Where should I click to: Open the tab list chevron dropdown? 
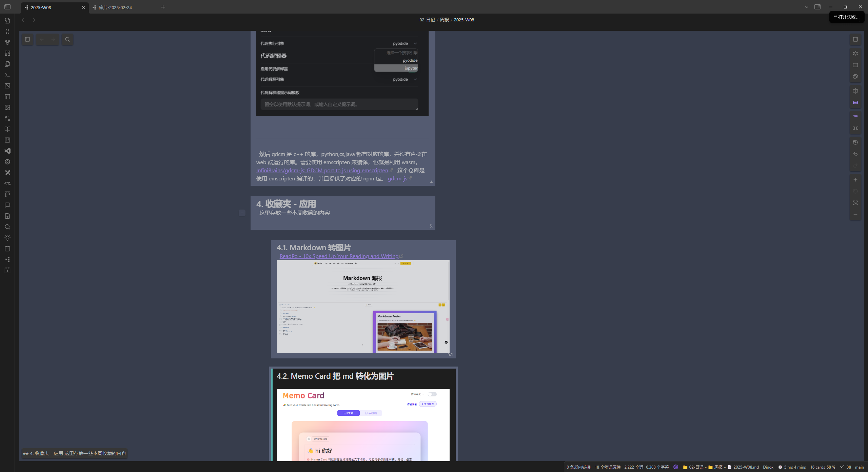point(807,7)
